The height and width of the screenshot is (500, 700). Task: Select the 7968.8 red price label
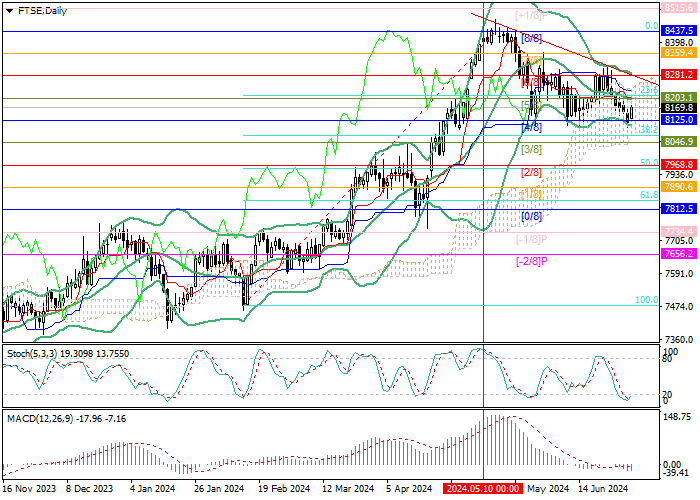click(x=679, y=164)
